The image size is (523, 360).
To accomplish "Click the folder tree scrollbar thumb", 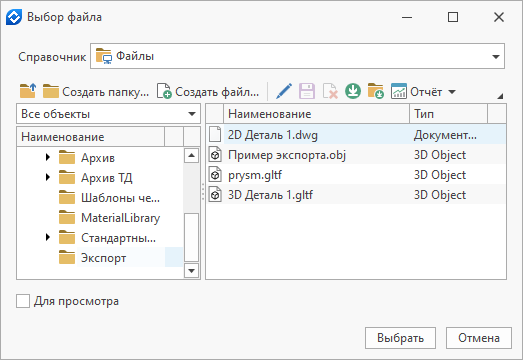I will click(191, 237).
